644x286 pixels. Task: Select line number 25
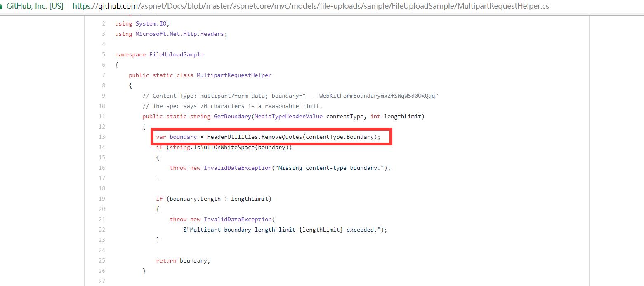[102, 260]
